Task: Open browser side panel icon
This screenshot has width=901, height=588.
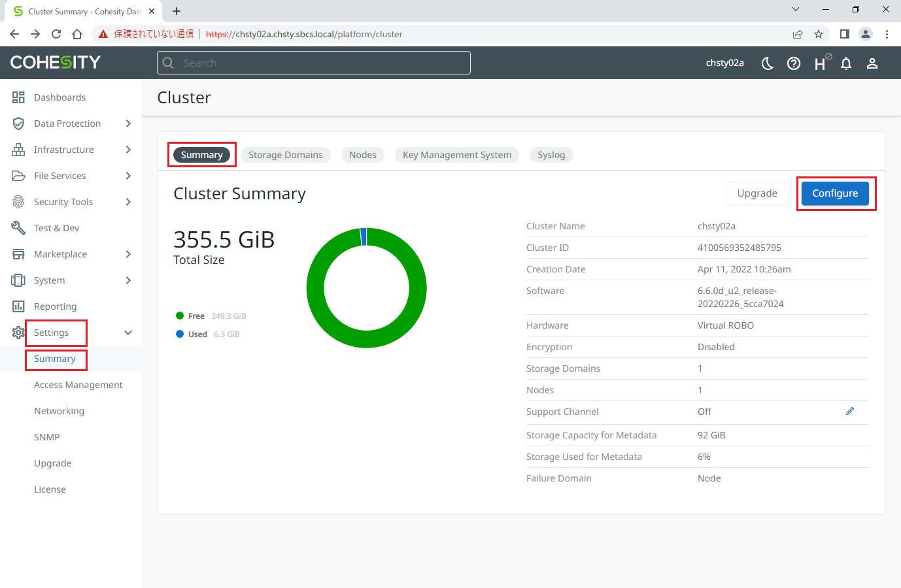Action: [x=845, y=34]
